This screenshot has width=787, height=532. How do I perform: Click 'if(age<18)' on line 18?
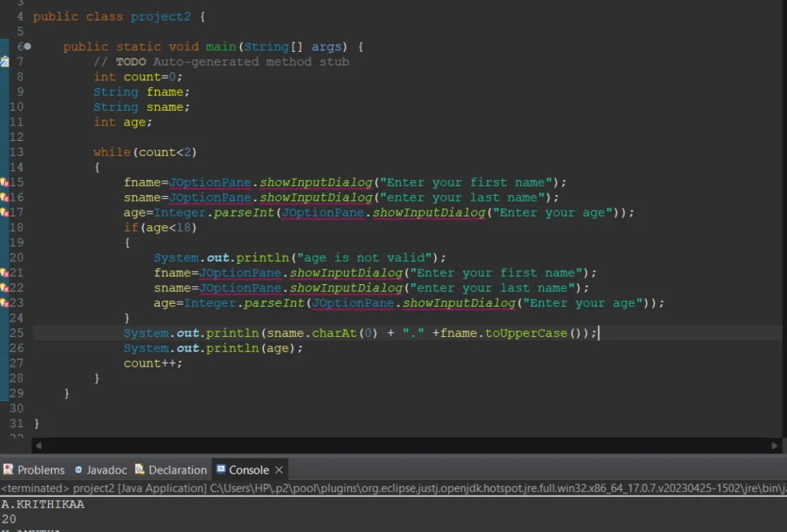point(160,227)
